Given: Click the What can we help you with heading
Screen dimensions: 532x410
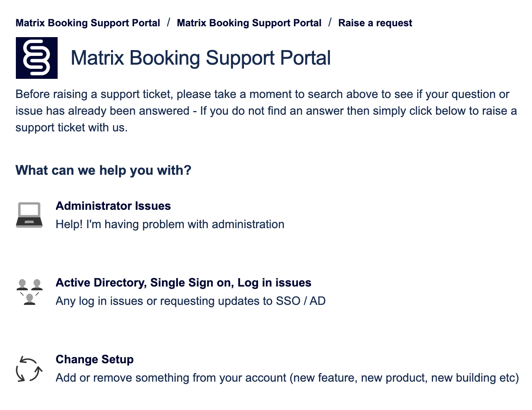Looking at the screenshot, I should (x=103, y=170).
